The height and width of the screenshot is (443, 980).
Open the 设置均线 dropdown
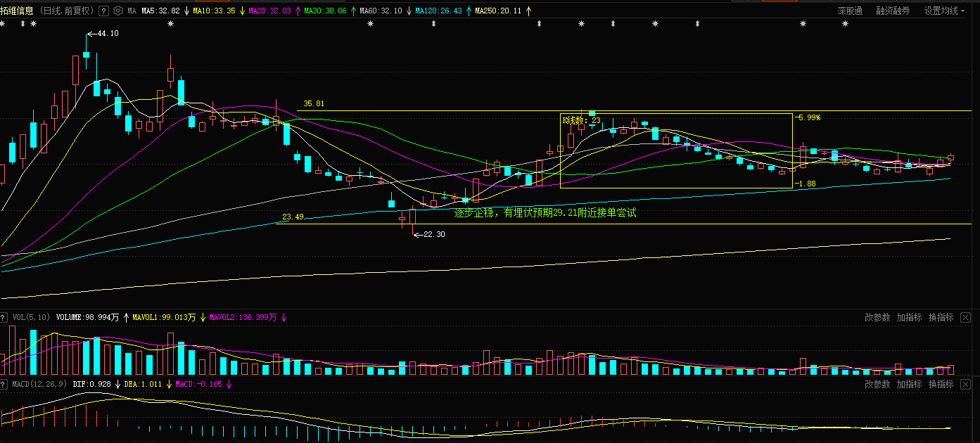point(946,11)
